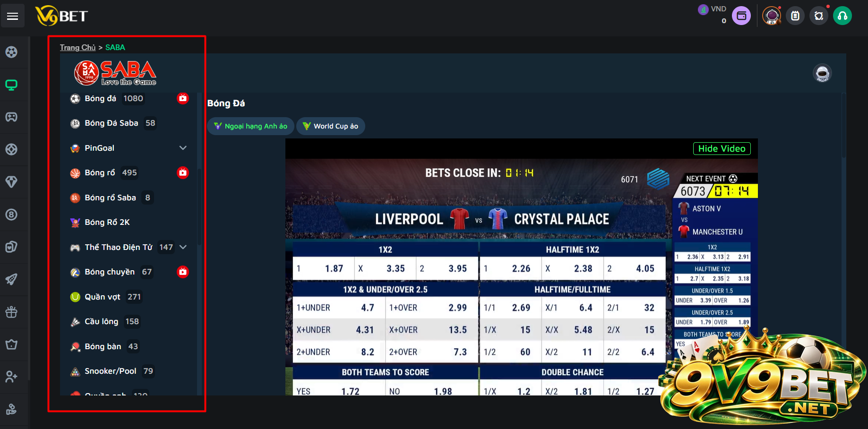Click the live video icon beside Bóng đá
Viewport: 868px width, 429px height.
point(183,98)
